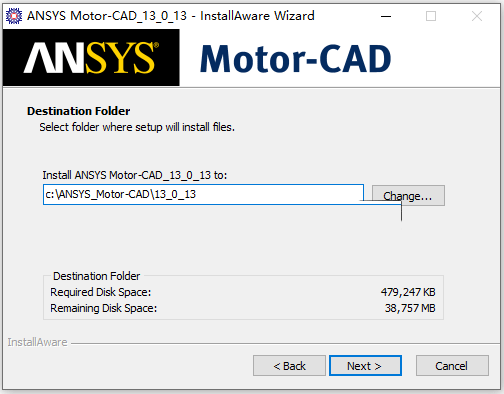The height and width of the screenshot is (394, 504).
Task: Click the Motor-CAD banner title
Action: coord(295,59)
